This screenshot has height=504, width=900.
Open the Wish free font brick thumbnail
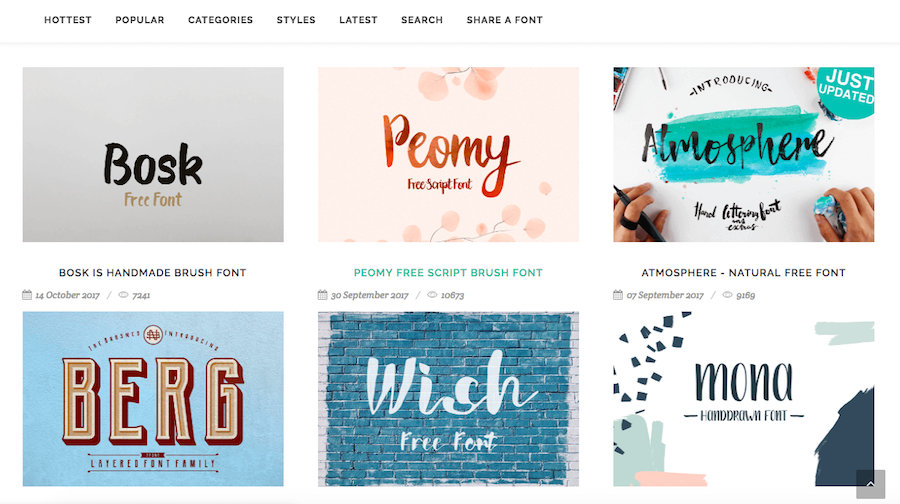tap(448, 399)
